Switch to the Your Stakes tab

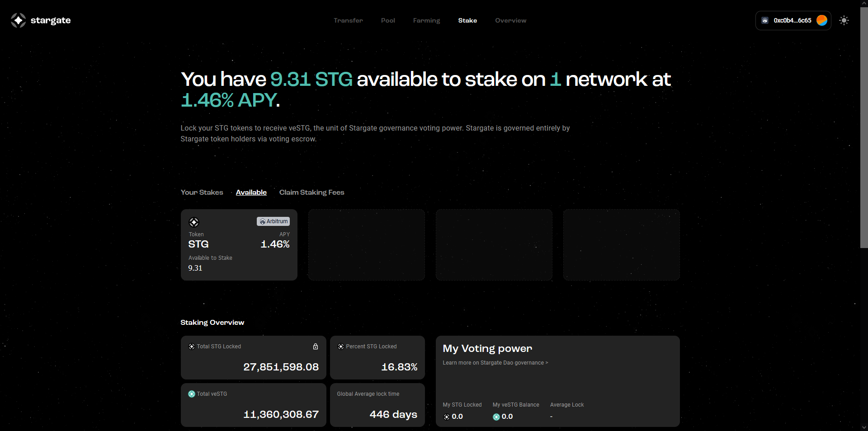point(202,192)
